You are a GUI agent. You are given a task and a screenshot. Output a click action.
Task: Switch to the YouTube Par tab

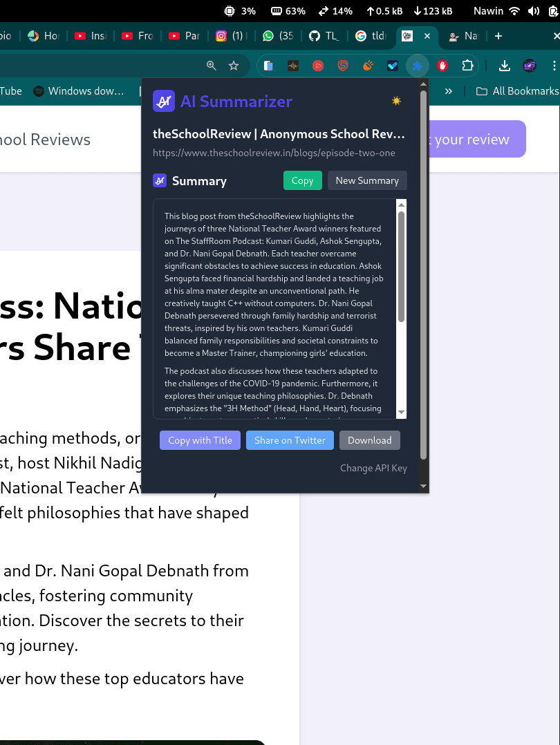click(x=185, y=36)
